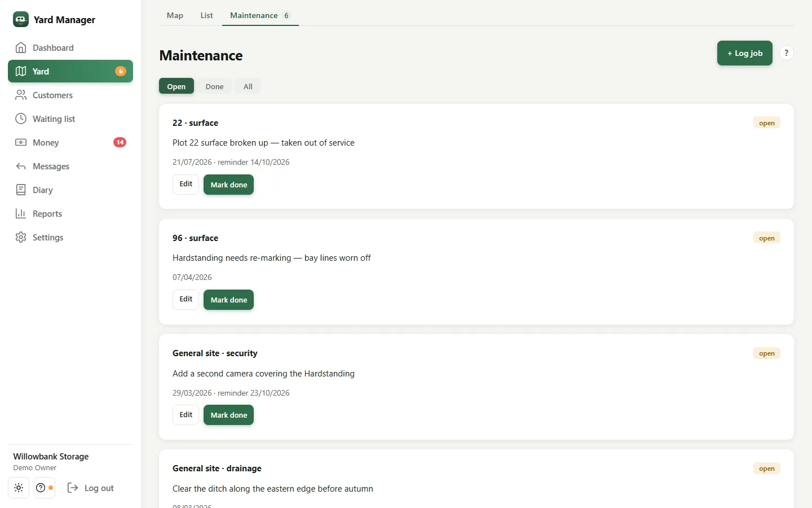Image resolution: width=812 pixels, height=508 pixels.
Task: Click the Messages reply-arrow icon
Action: click(21, 166)
